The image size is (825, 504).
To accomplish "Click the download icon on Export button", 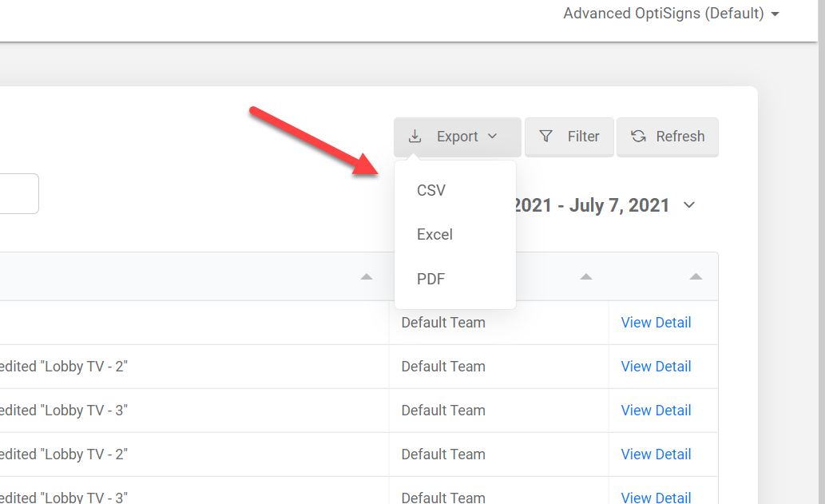I will pyautogui.click(x=414, y=137).
